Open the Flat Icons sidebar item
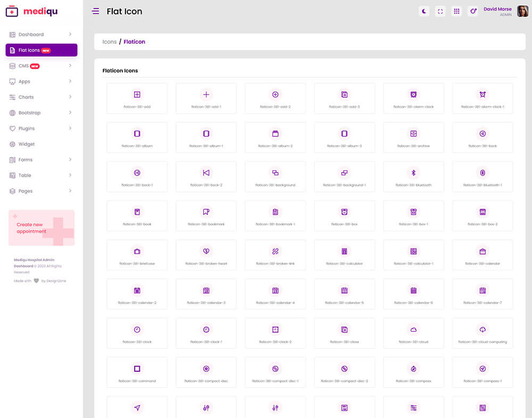 (x=41, y=50)
